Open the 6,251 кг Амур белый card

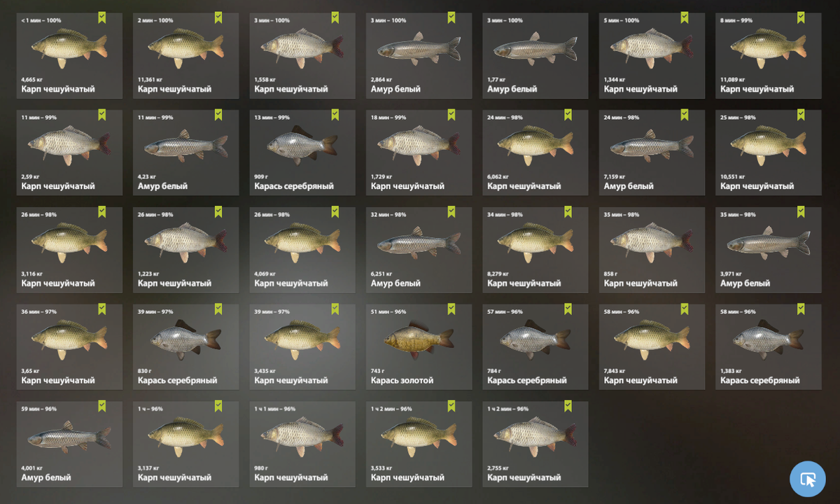[x=419, y=250]
